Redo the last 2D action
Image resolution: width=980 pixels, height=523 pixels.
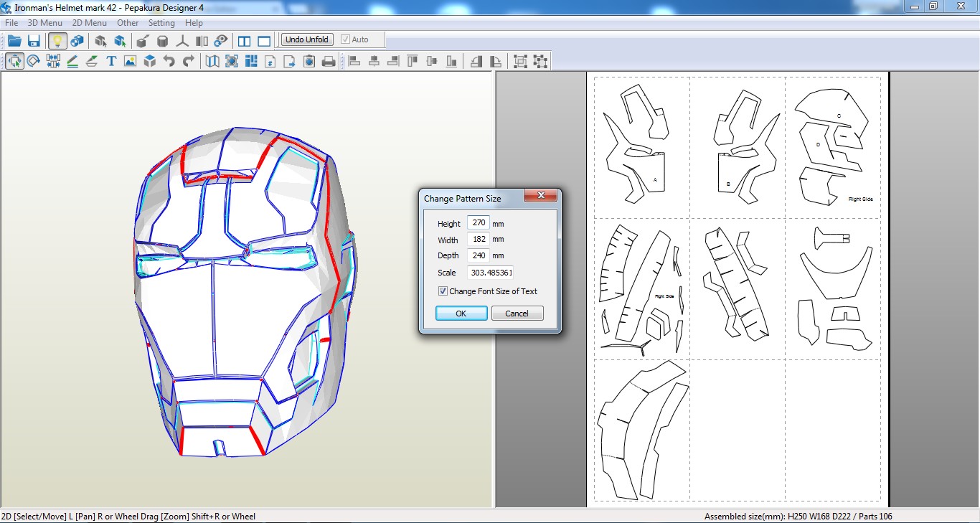(188, 61)
